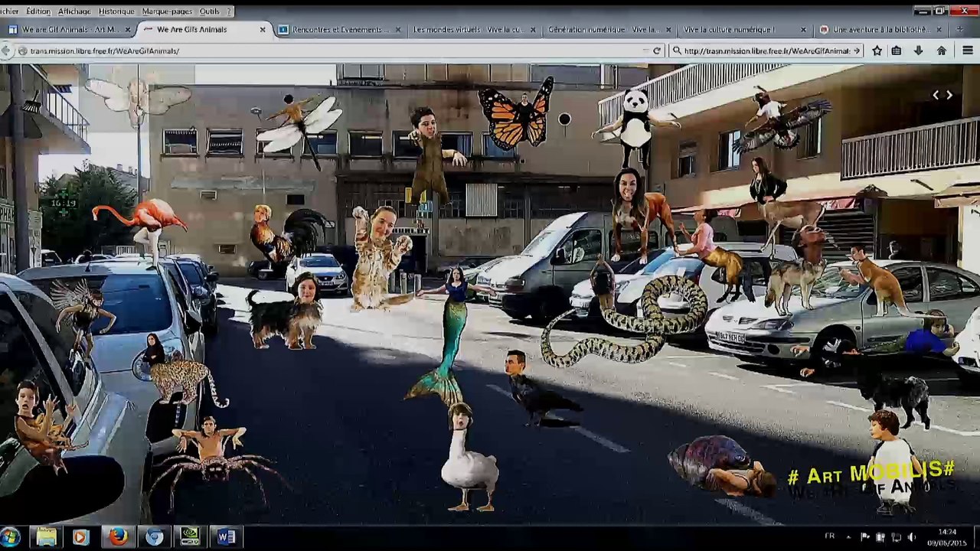Close the 'Rencontres et Evenements' tab

coord(397,30)
